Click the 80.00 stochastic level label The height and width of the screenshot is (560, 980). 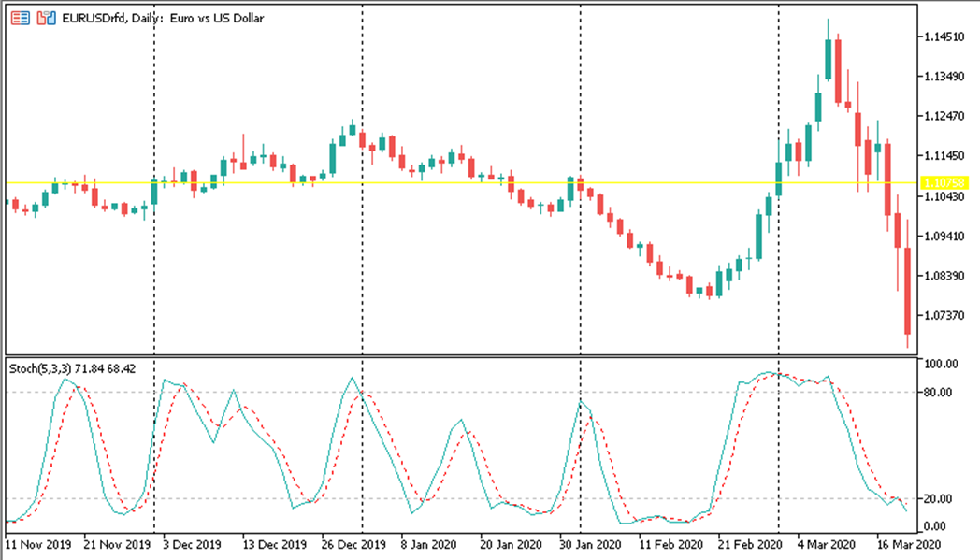[939, 393]
